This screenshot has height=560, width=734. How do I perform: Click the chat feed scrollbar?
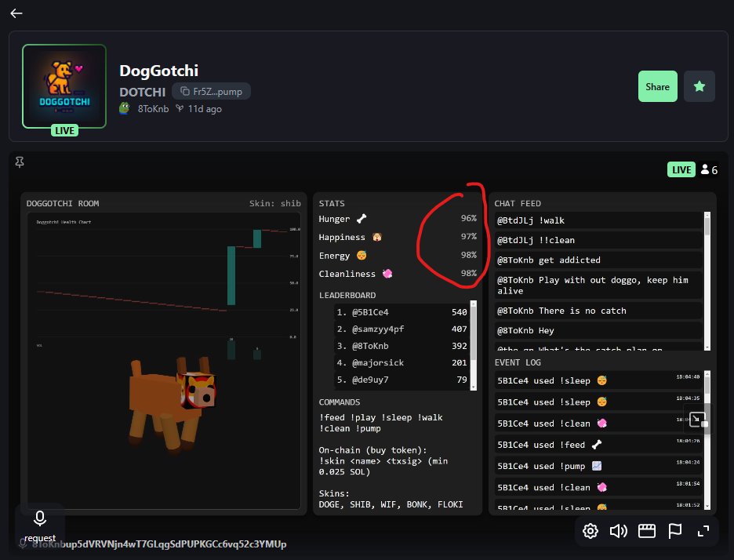tap(707, 281)
